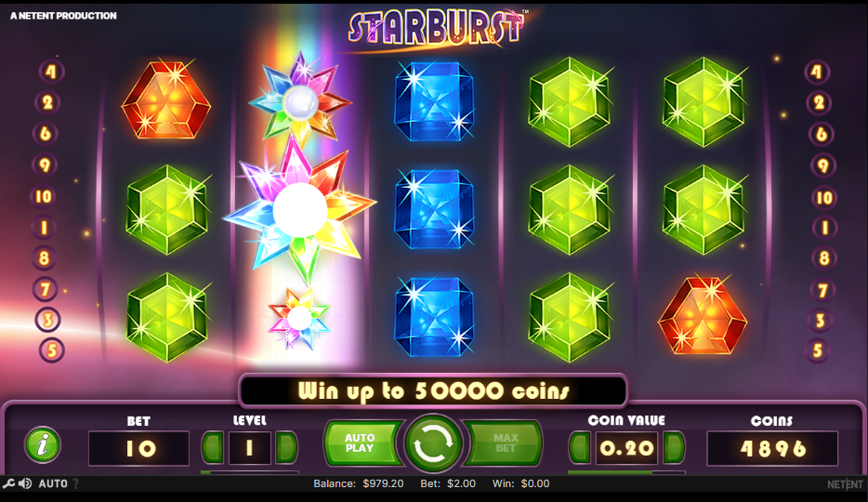Decrease coin value with left arrow
This screenshot has width=868, height=502.
(580, 447)
